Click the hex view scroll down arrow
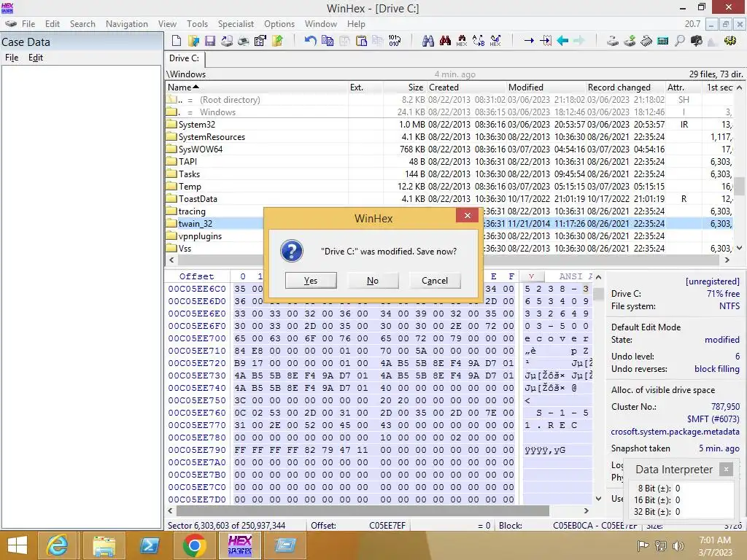Viewport: 747px width, 560px height. [598, 499]
